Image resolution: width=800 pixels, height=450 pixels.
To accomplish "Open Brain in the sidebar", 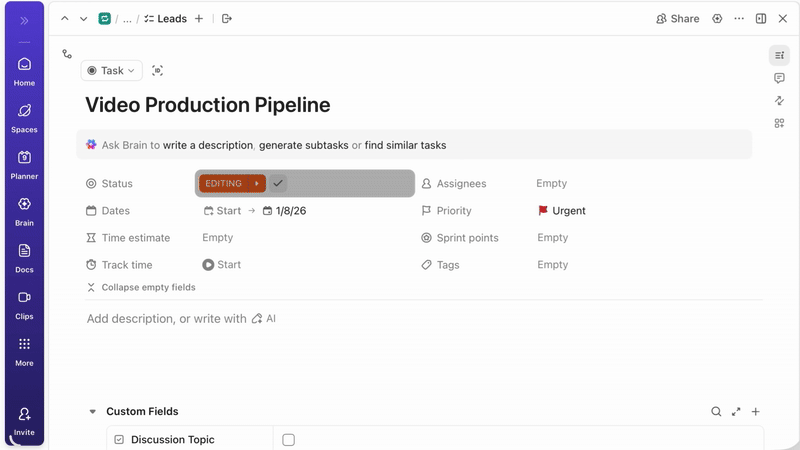I will (24, 210).
